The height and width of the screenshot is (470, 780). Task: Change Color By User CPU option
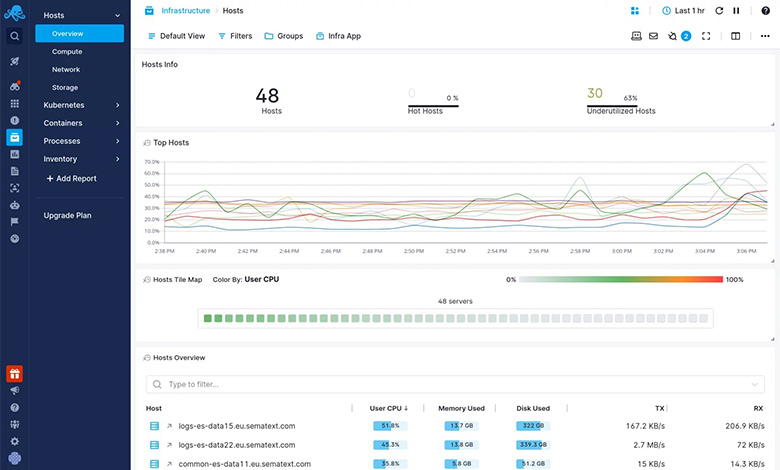tap(262, 279)
